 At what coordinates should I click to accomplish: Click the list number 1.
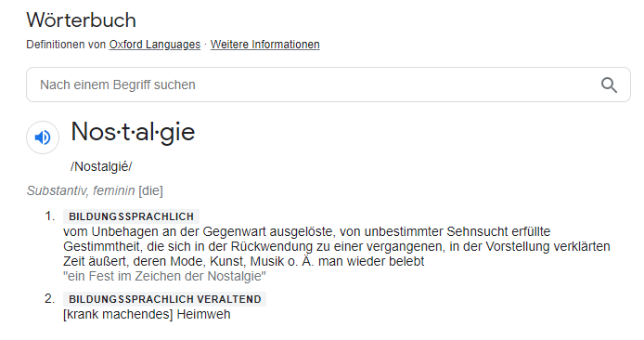pos(50,216)
